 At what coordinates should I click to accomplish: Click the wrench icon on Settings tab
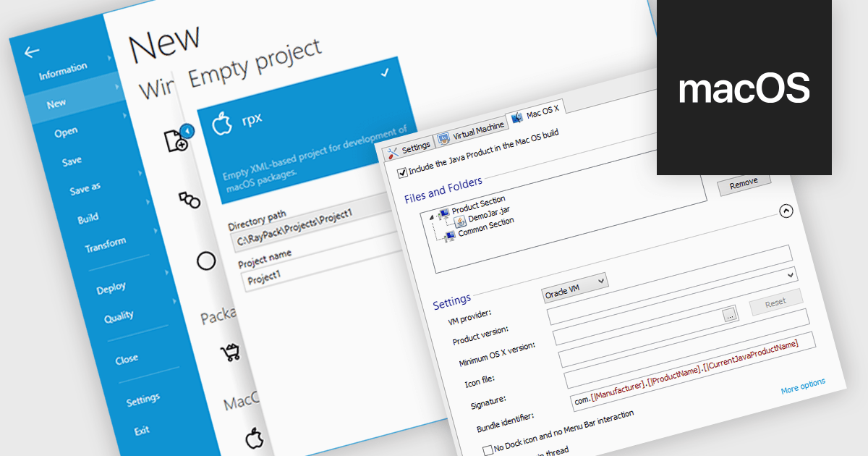[x=393, y=152]
